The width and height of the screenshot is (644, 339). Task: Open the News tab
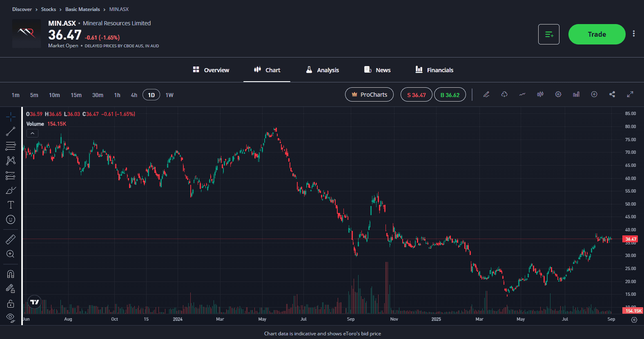(x=377, y=70)
